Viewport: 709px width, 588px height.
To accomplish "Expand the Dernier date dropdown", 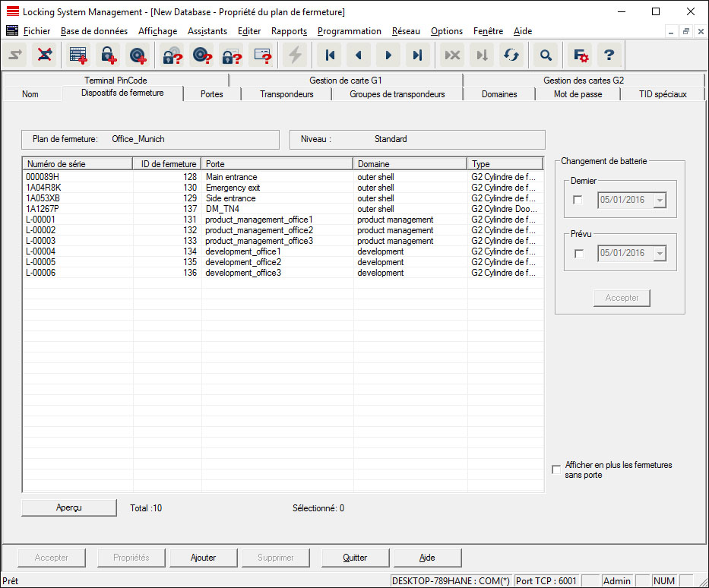I will click(659, 200).
